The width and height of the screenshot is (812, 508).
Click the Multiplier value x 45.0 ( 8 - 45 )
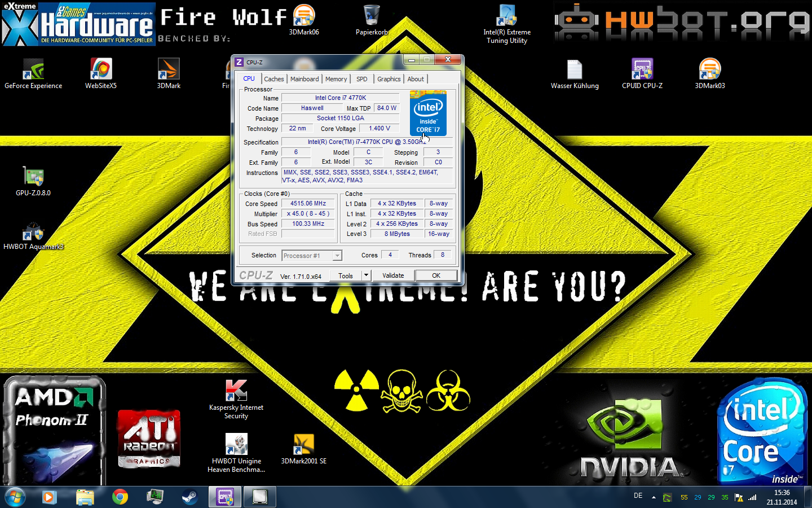[308, 213]
